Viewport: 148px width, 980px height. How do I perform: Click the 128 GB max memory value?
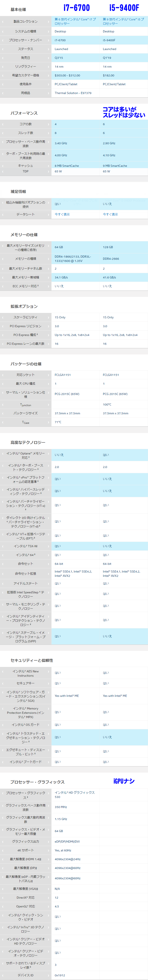(108, 247)
